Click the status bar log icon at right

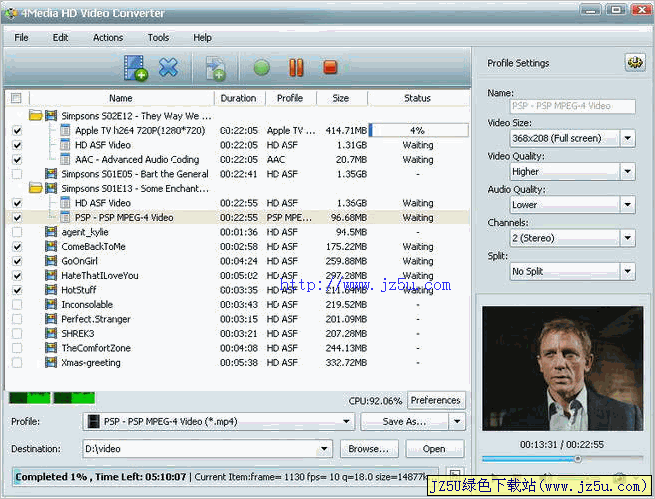454,474
